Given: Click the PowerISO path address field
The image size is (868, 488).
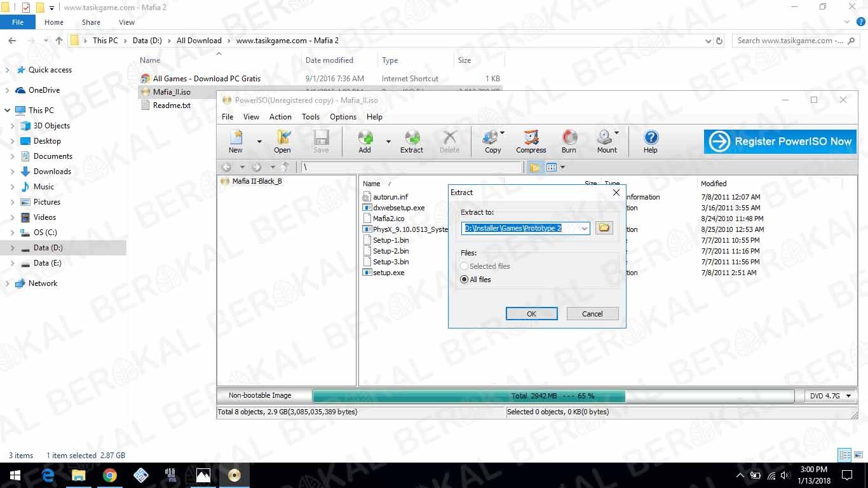Looking at the screenshot, I should (411, 167).
